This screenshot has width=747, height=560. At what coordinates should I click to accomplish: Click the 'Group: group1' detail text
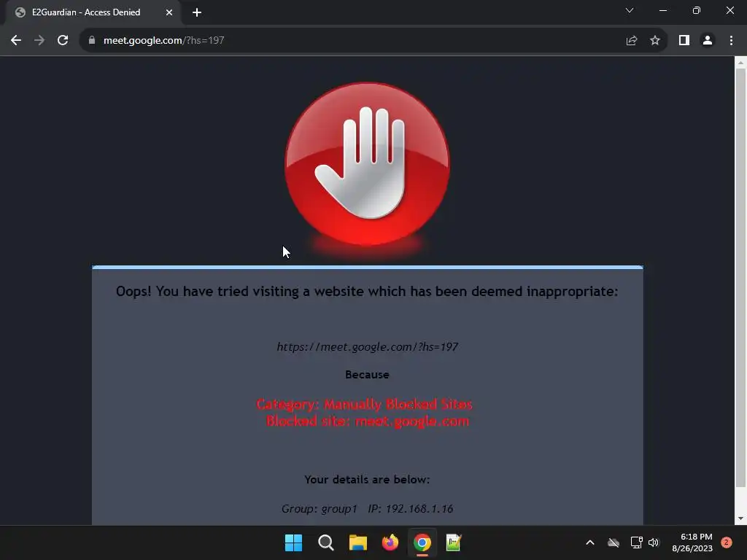click(x=320, y=509)
